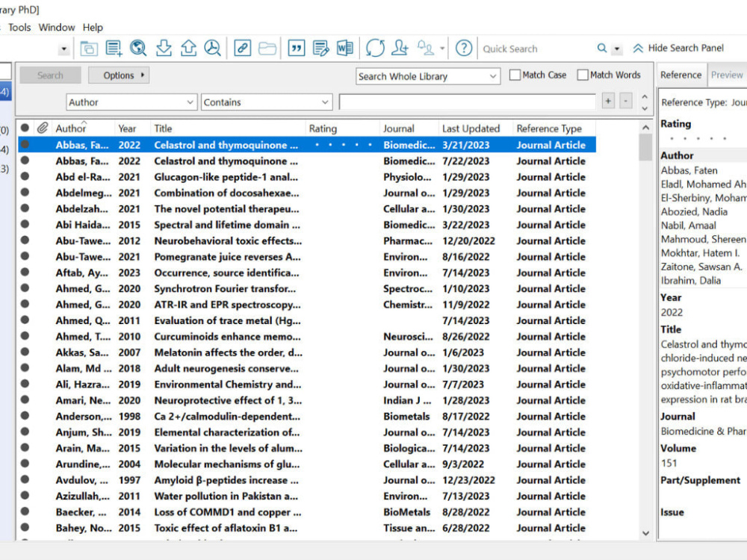Open the Window menu

click(57, 27)
